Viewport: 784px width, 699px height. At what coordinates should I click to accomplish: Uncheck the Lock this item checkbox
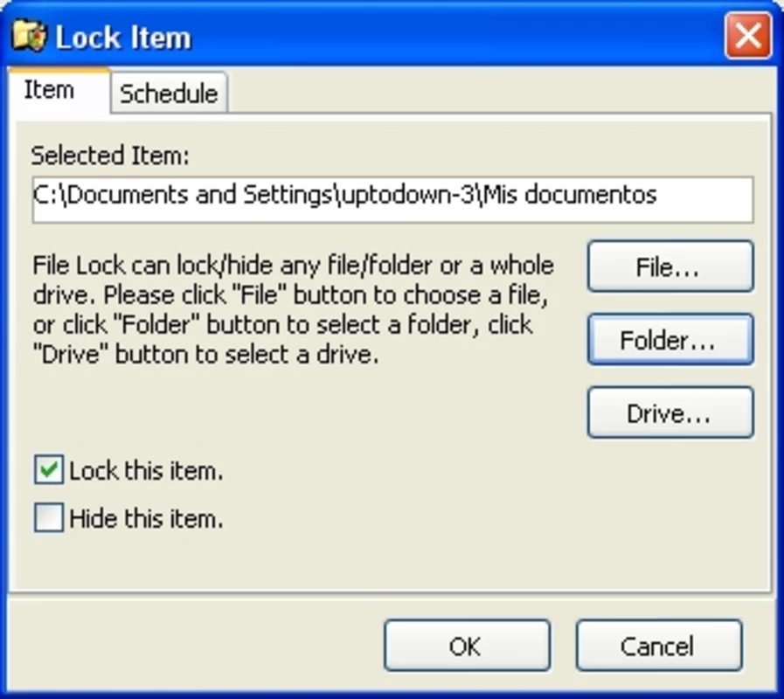point(48,469)
